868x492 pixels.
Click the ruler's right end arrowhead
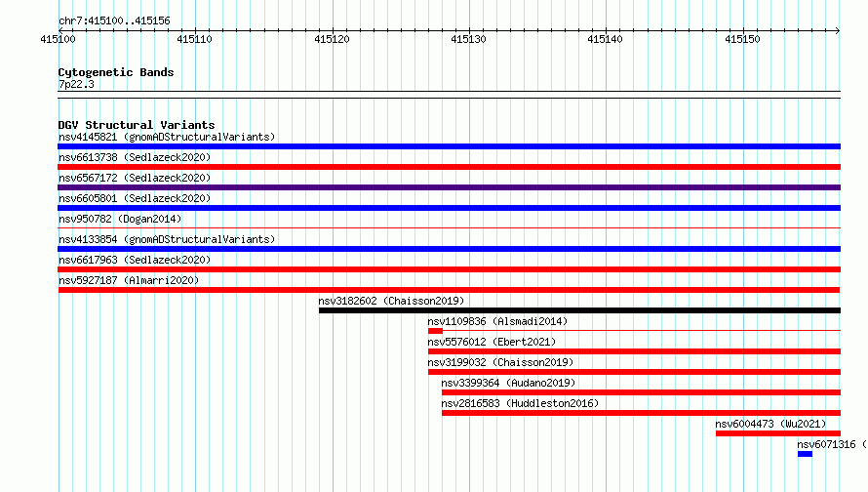[x=838, y=30]
